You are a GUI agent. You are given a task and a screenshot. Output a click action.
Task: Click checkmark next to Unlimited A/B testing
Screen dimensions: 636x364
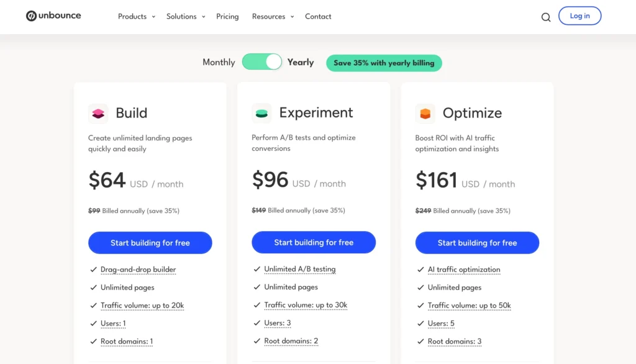pyautogui.click(x=256, y=269)
